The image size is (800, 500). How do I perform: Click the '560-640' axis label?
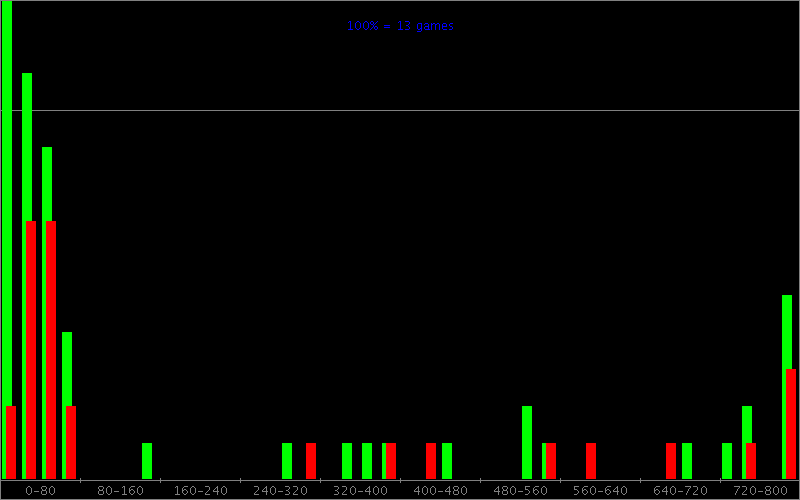click(601, 491)
